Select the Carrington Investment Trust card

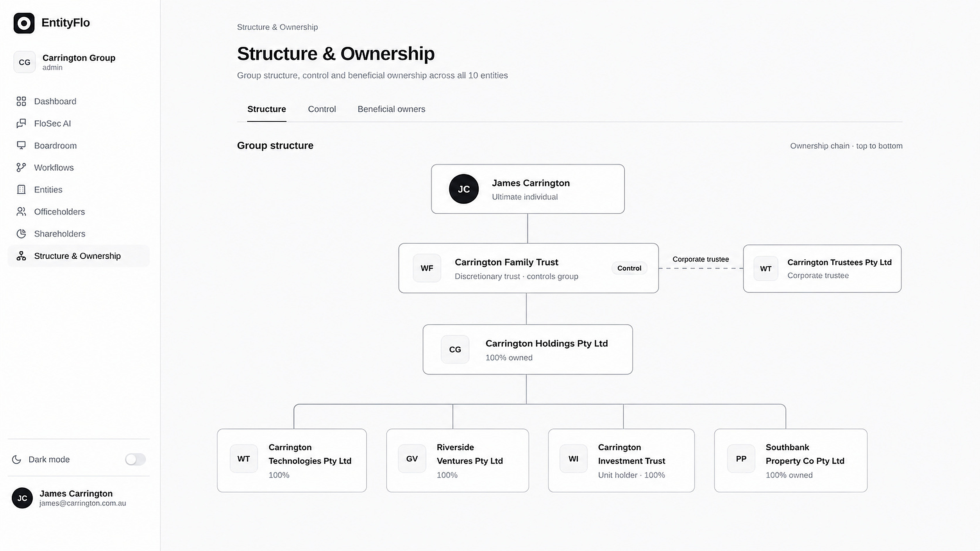pyautogui.click(x=621, y=460)
